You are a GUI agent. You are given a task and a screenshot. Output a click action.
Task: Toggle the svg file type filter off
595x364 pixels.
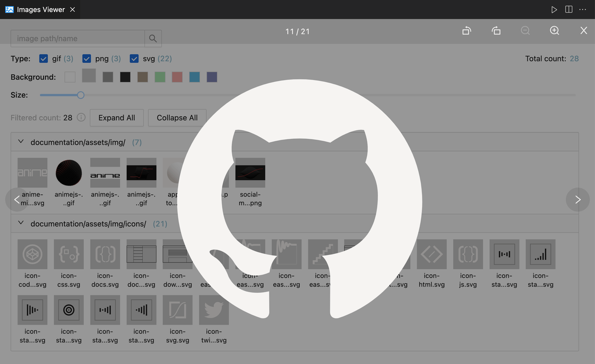[134, 59]
